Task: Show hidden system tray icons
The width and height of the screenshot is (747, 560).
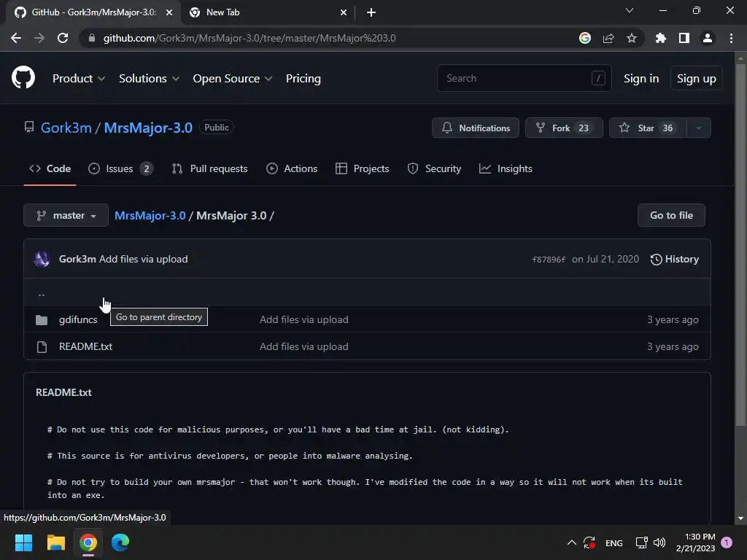Action: point(572,542)
